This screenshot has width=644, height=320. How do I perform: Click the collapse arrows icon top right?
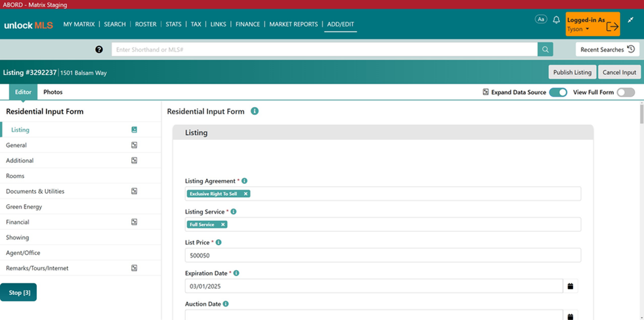631,20
